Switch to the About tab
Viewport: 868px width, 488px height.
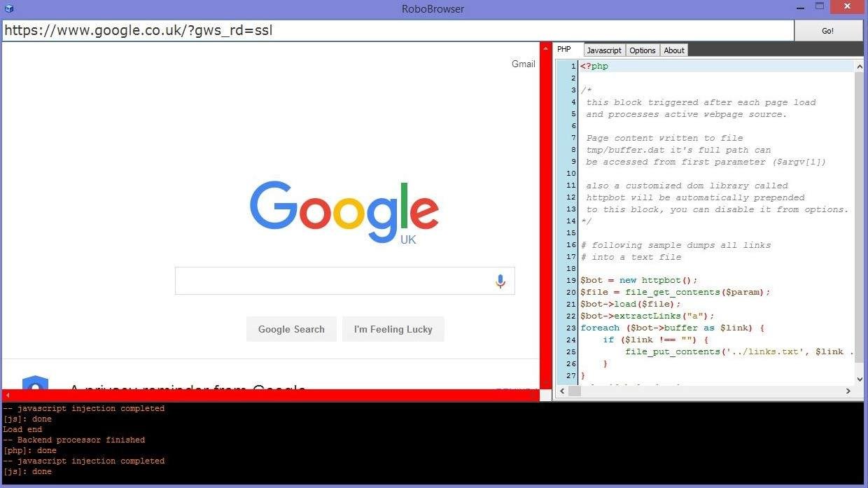click(x=673, y=50)
